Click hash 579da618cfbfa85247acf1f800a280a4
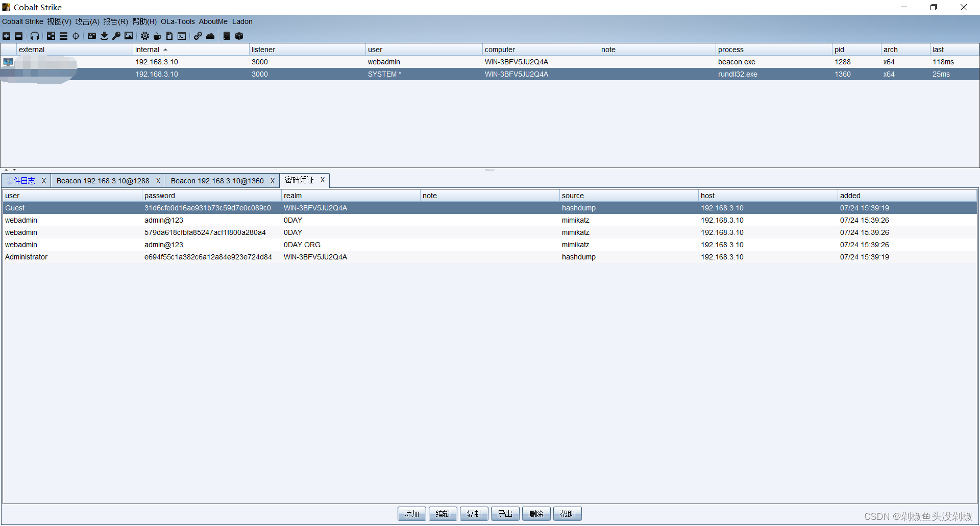 point(205,232)
